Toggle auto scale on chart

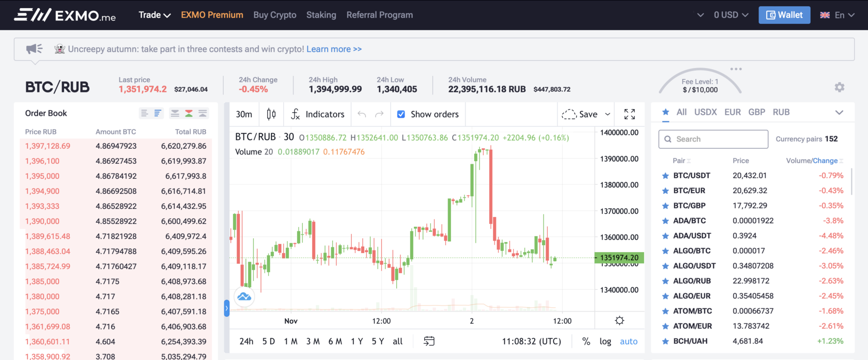click(629, 341)
